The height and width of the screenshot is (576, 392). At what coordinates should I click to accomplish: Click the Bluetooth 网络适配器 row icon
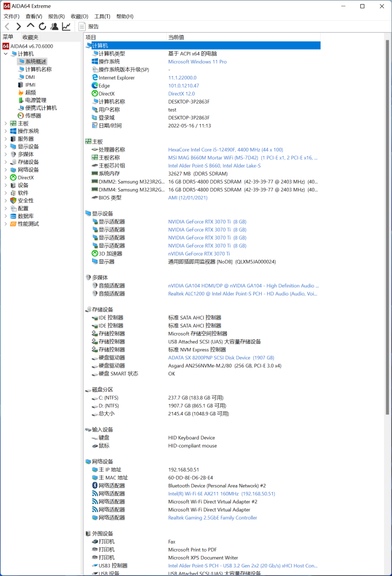click(95, 486)
